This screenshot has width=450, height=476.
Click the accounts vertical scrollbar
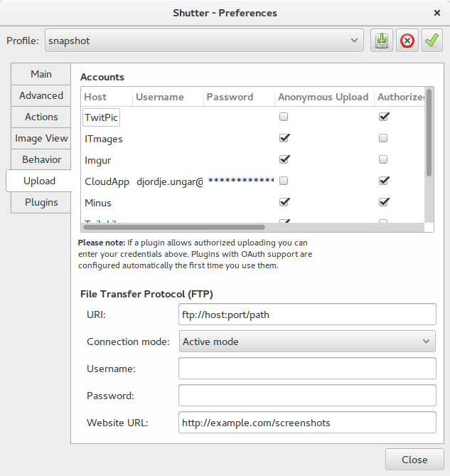tap(429, 132)
